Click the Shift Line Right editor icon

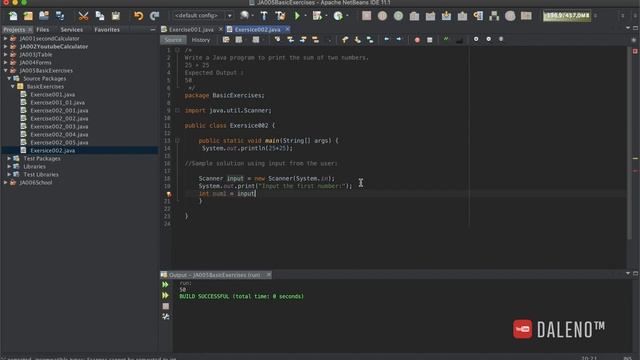click(x=399, y=40)
